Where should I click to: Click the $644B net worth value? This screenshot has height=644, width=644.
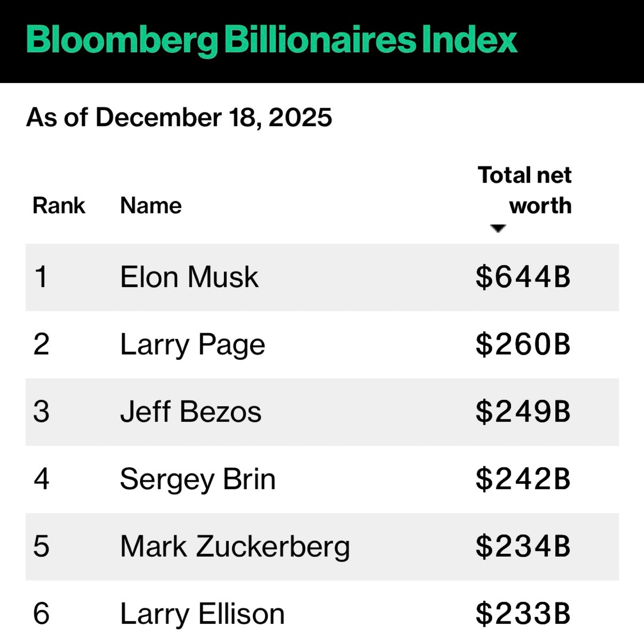[x=523, y=277]
